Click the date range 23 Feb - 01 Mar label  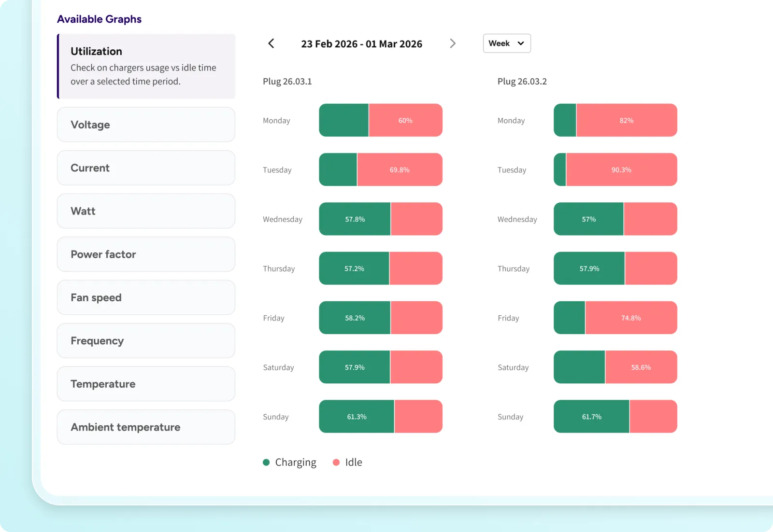(x=361, y=44)
